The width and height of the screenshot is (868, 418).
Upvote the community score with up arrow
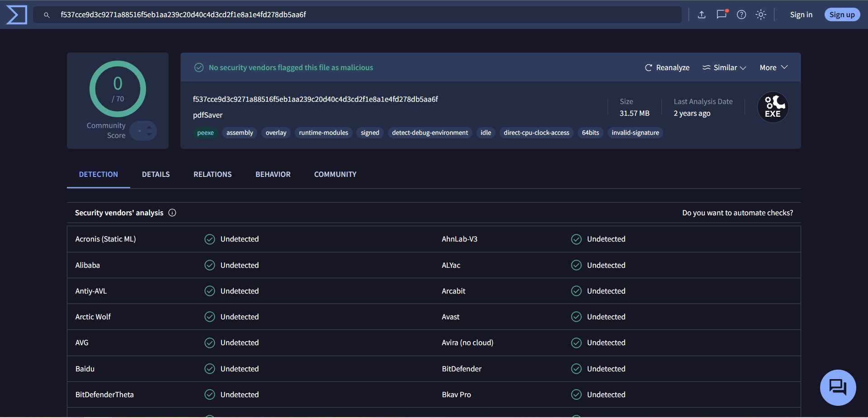click(149, 127)
